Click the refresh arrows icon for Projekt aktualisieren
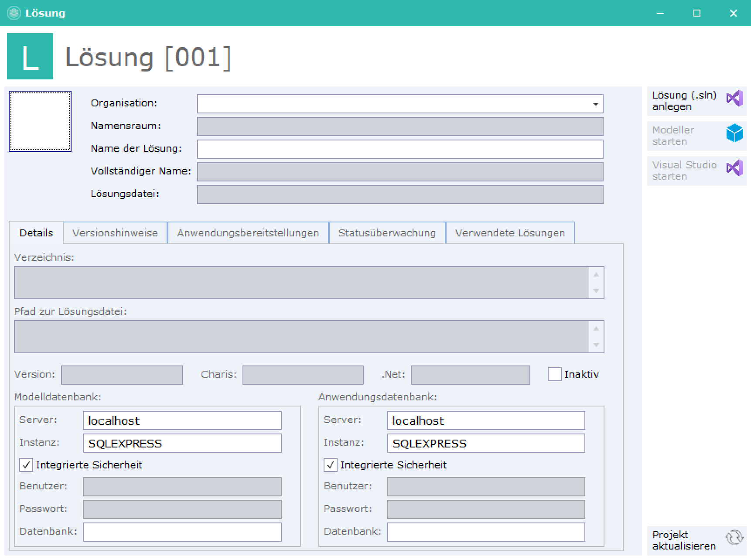The height and width of the screenshot is (560, 751). 734,538
